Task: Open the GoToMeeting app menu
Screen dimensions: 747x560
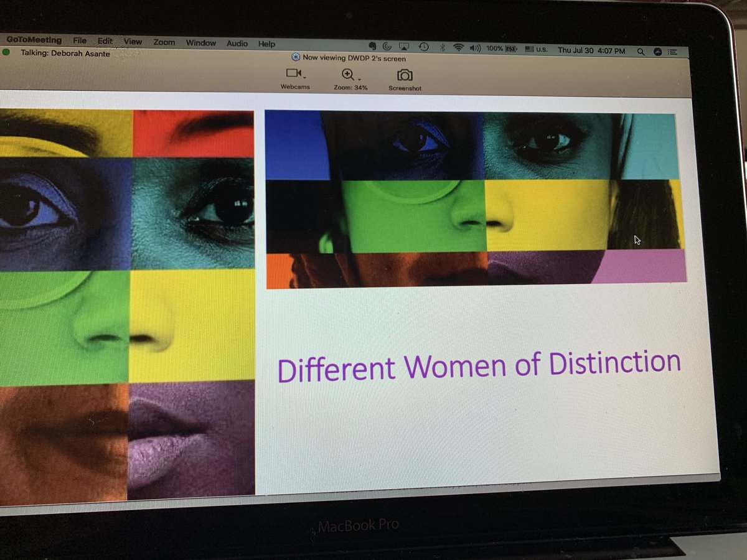Action: coord(34,40)
